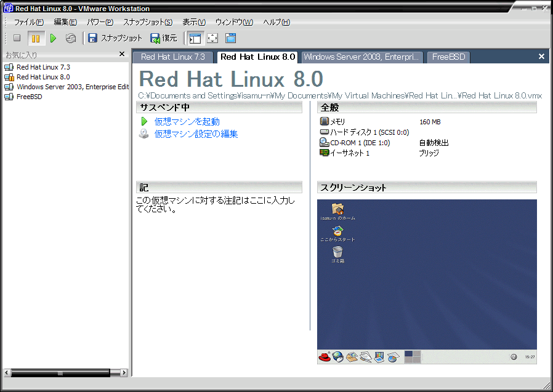Viewport: 553px width, 392px height.
Task: Switch to full screen mode icon
Action: click(x=212, y=38)
